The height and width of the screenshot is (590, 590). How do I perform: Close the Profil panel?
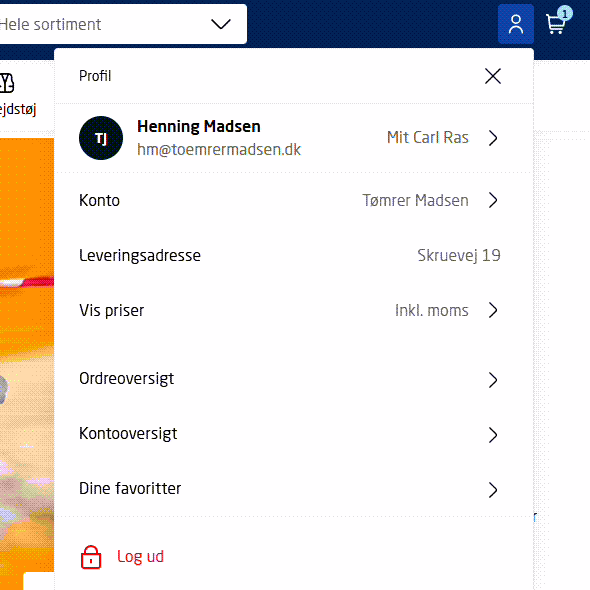tap(493, 76)
